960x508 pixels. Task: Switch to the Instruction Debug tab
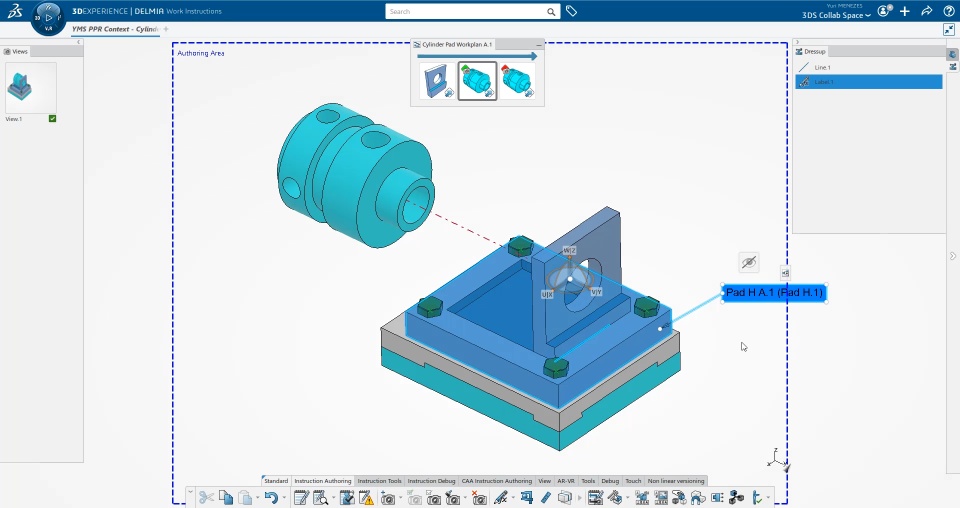click(431, 481)
